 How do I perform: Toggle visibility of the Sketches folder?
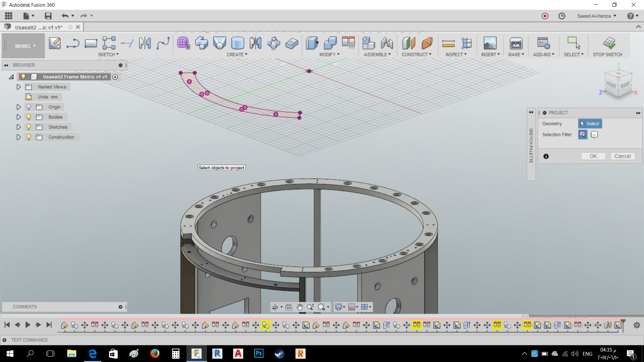point(29,127)
